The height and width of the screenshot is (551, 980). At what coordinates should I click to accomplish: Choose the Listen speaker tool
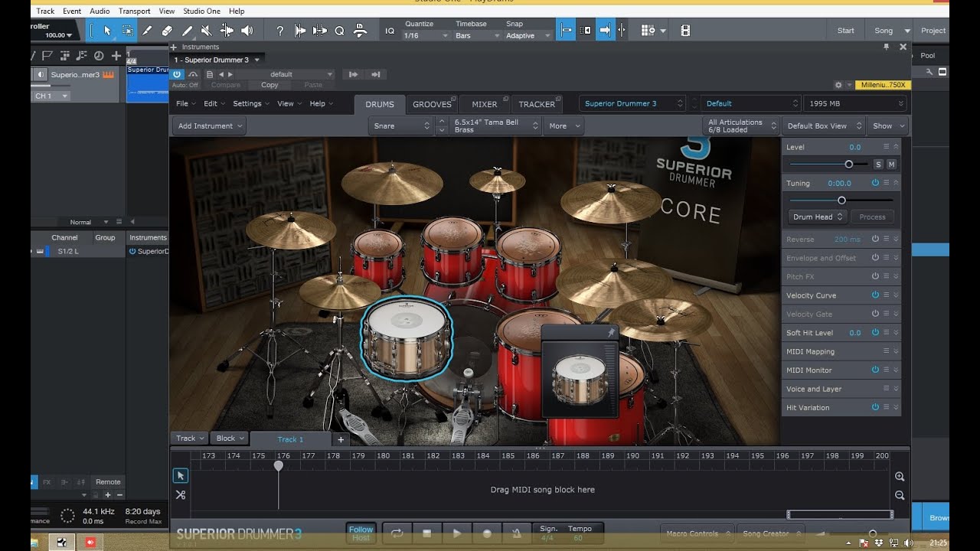click(247, 31)
